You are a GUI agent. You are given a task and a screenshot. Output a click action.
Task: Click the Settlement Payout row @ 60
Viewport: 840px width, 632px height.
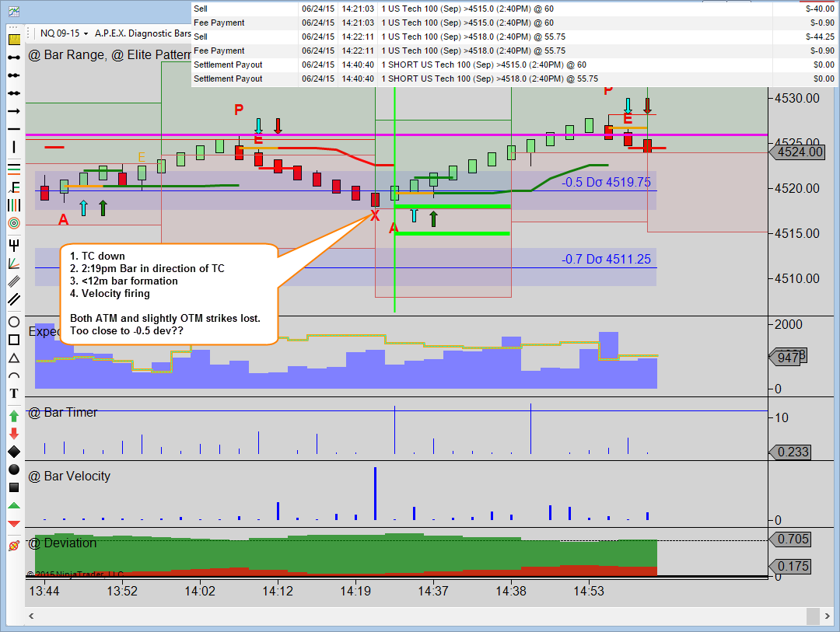point(514,65)
